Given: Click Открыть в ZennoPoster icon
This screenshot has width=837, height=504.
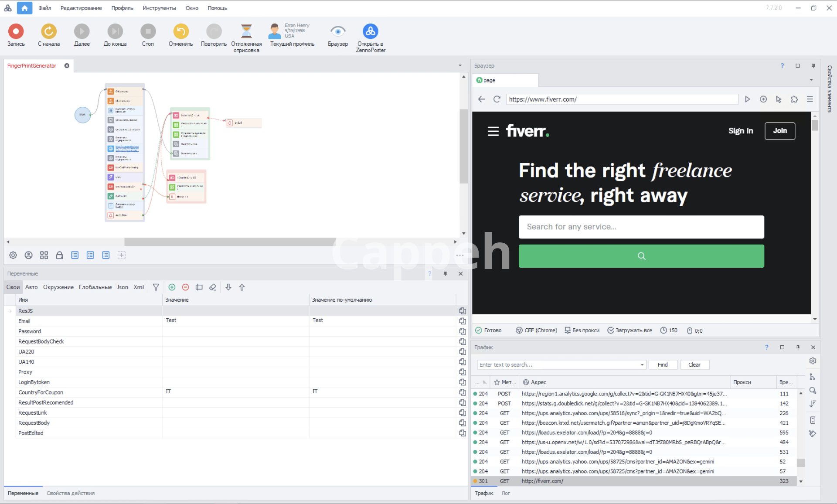Looking at the screenshot, I should [370, 31].
